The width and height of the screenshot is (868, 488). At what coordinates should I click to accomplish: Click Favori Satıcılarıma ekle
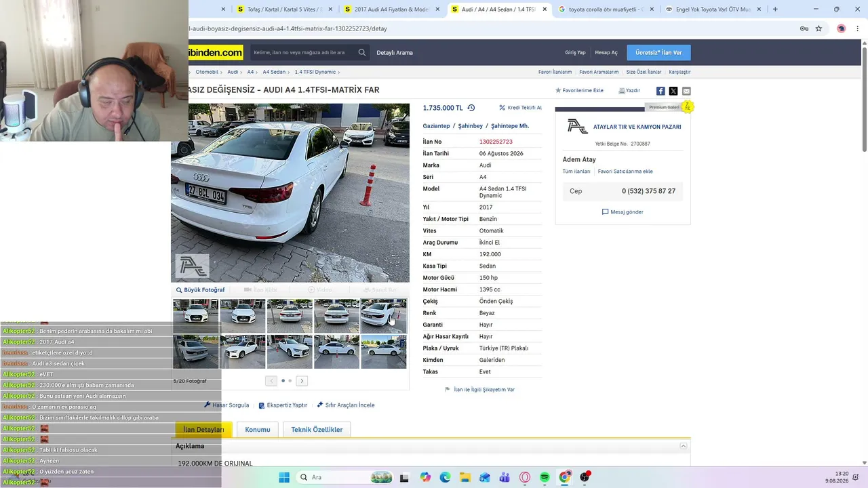[625, 171]
